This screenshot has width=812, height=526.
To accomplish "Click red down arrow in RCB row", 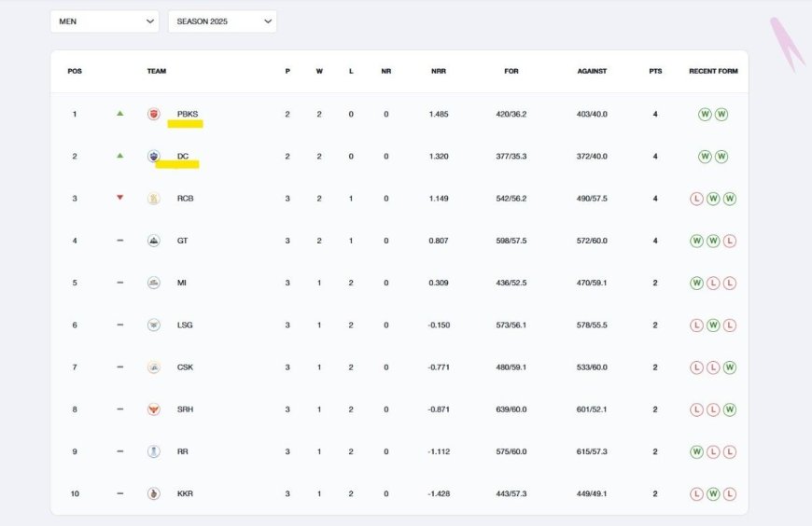I will click(120, 198).
